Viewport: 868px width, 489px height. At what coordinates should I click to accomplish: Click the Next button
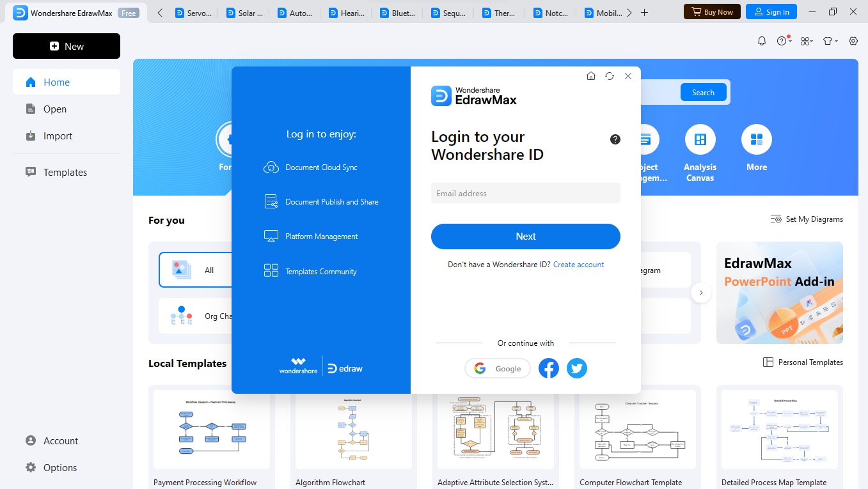(526, 237)
